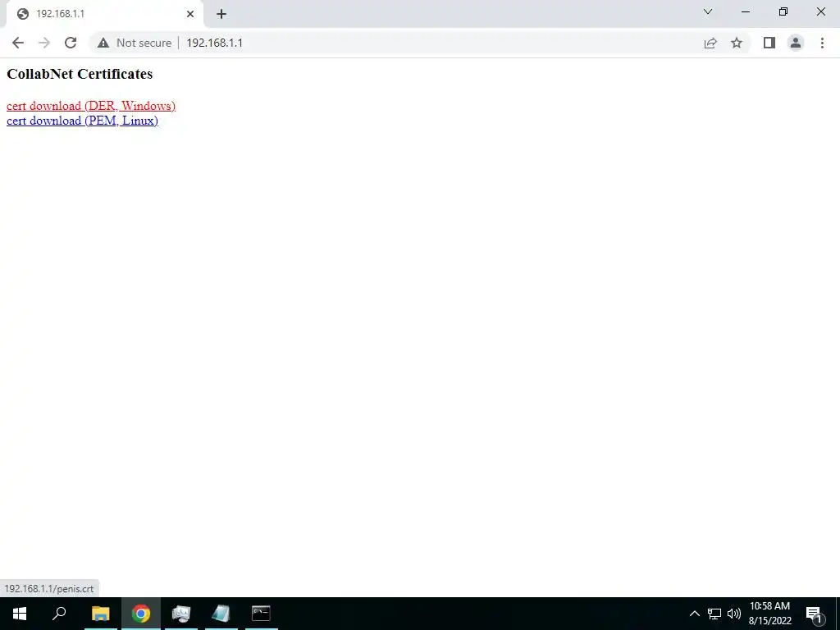Screen dimensions: 840x630
Task: Open the Chrome profile avatar menu
Action: 796,43
